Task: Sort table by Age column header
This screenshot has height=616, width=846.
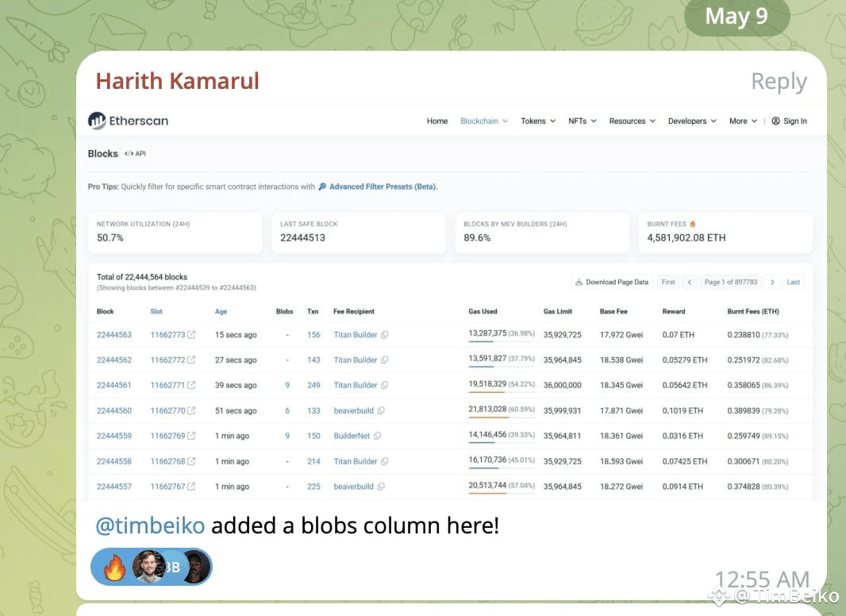Action: (x=221, y=311)
